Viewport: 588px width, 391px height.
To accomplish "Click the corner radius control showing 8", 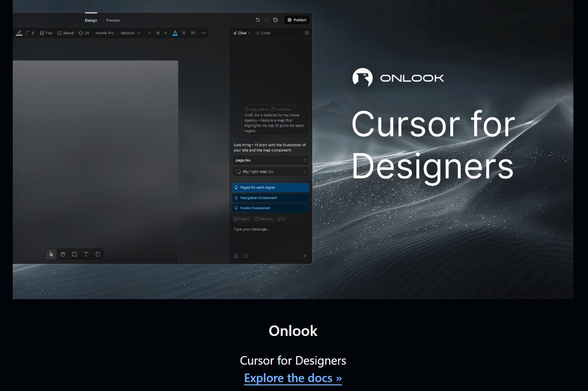I will click(x=30, y=33).
